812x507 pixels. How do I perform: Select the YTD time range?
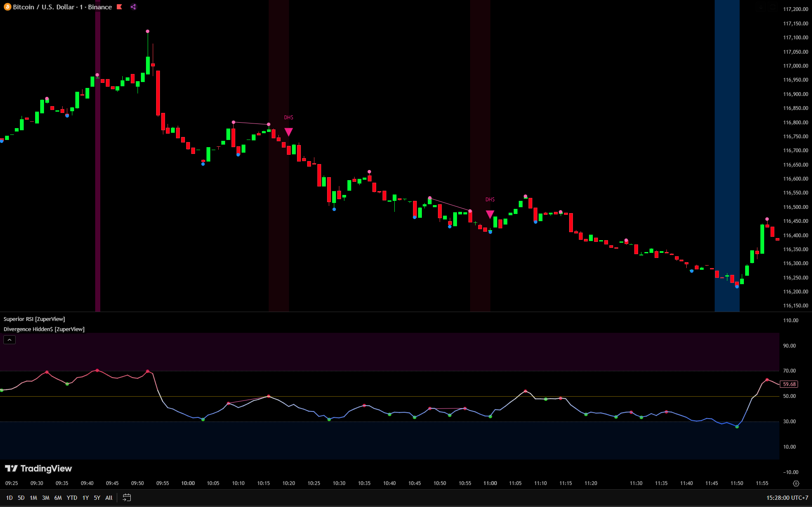(72, 498)
